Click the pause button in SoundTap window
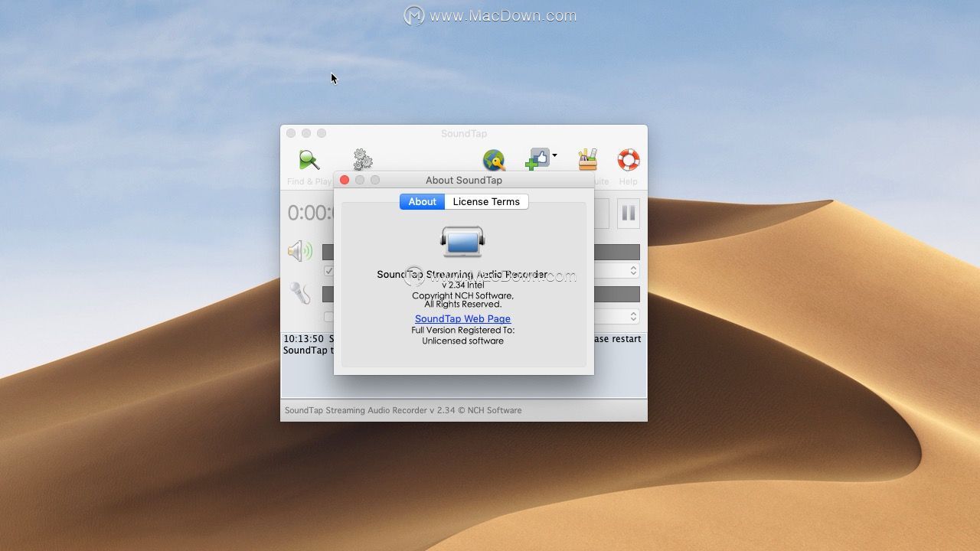The height and width of the screenshot is (551, 980). [628, 214]
